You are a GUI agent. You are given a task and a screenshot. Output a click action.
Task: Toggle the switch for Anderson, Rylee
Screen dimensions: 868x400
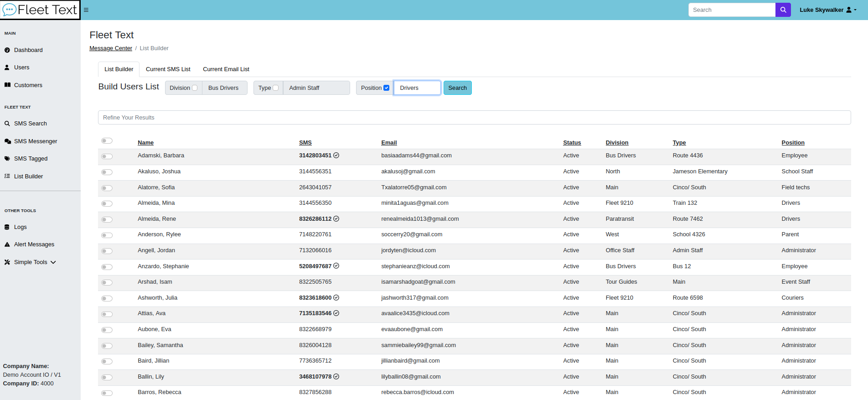107,235
